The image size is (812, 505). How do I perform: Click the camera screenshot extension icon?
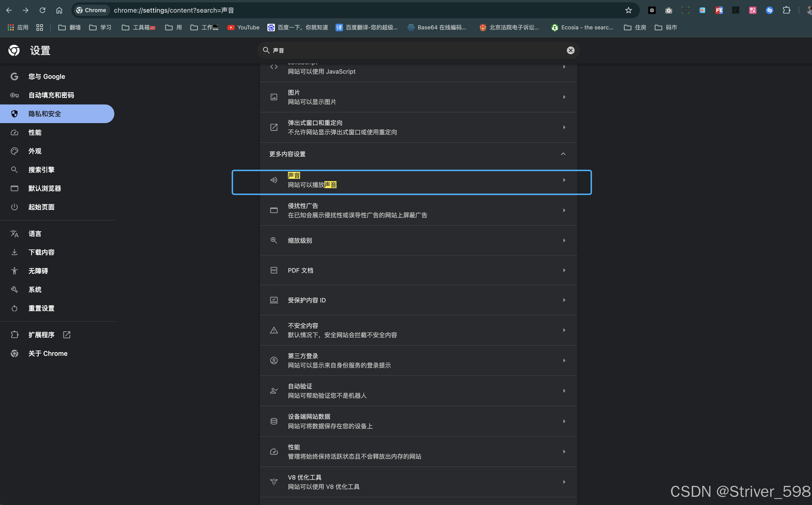pos(668,10)
